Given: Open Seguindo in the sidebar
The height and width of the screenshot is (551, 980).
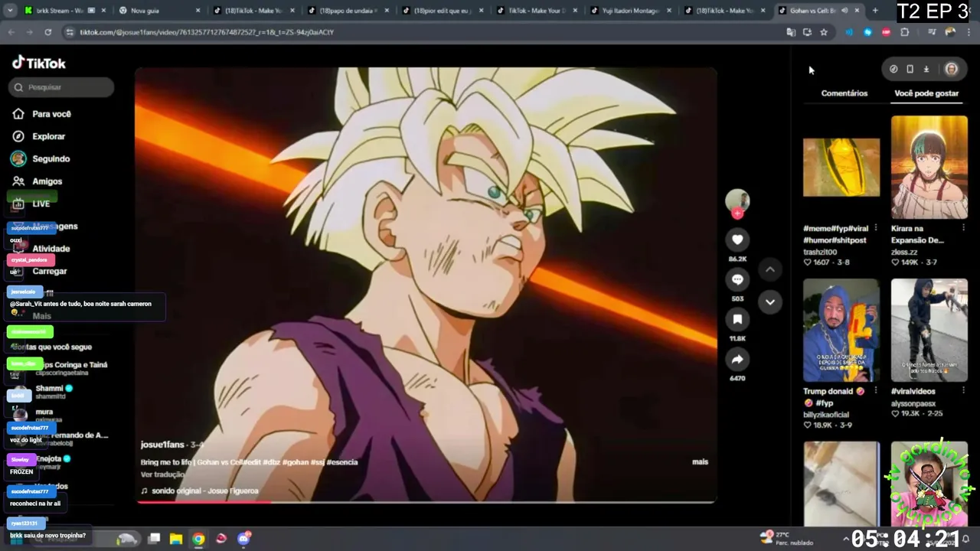Looking at the screenshot, I should tap(51, 158).
